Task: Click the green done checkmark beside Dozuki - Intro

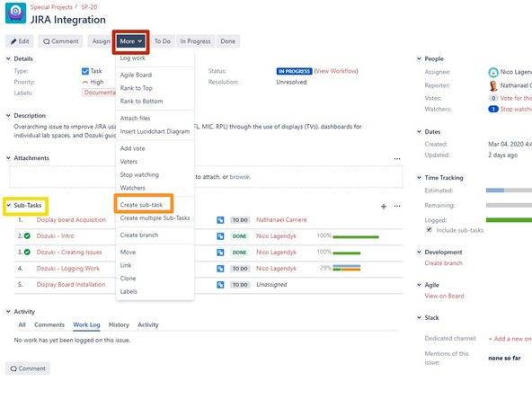Action: pyautogui.click(x=27, y=235)
